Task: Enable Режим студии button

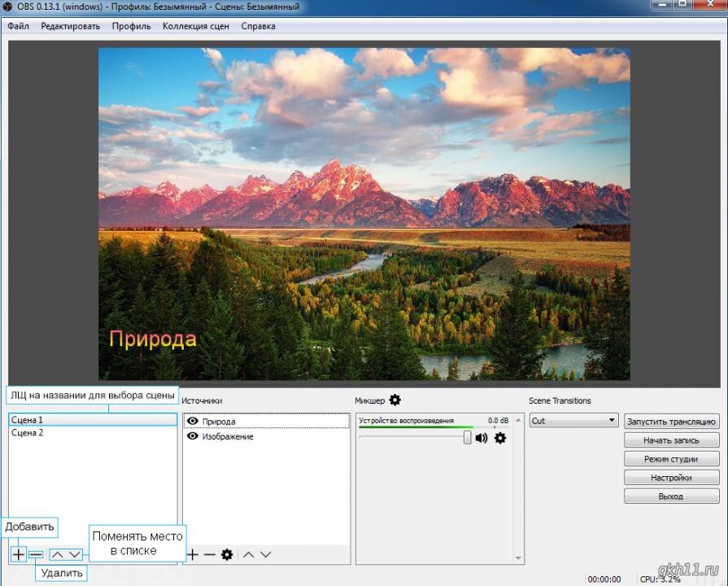Action: [671, 459]
